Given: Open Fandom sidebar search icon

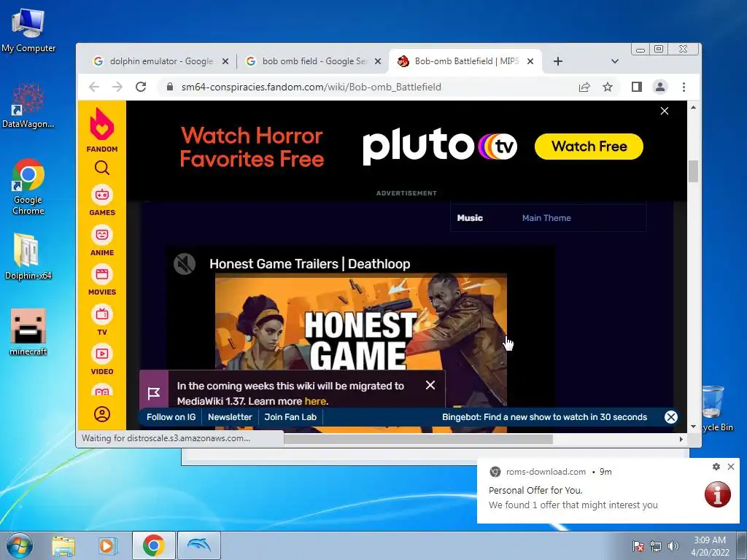Looking at the screenshot, I should [x=102, y=168].
